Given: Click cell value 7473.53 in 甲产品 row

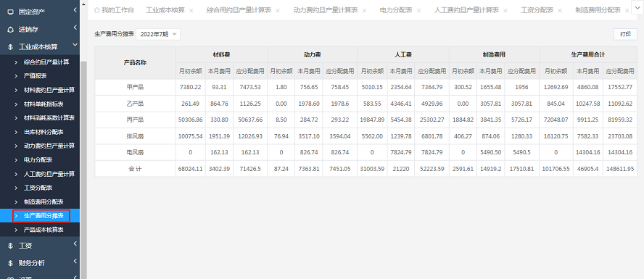Looking at the screenshot, I should [x=250, y=87].
